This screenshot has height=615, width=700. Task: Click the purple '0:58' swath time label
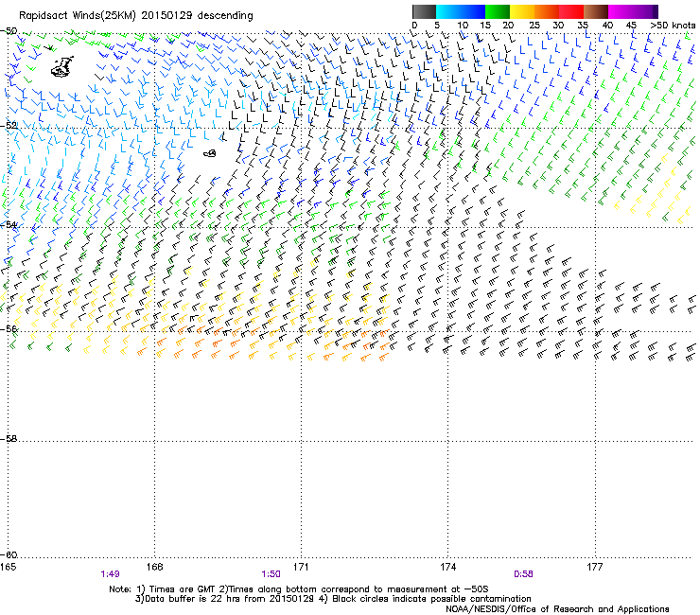[523, 574]
